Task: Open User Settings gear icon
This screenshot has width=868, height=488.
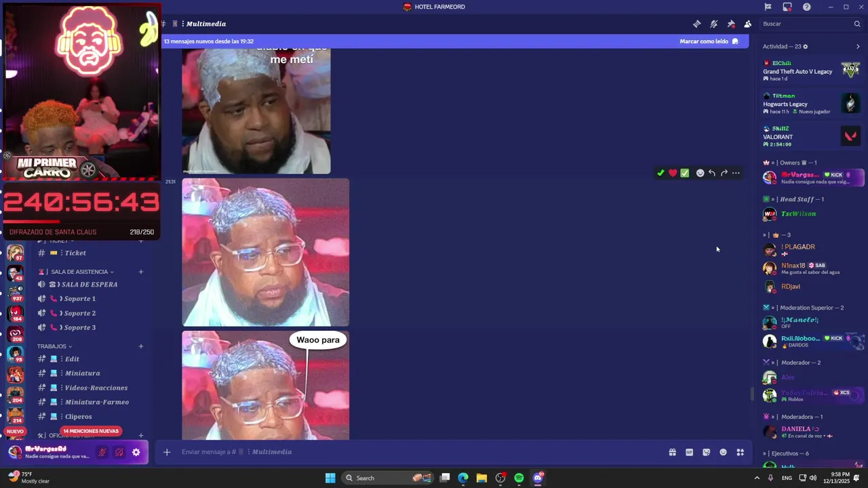Action: 136,452
